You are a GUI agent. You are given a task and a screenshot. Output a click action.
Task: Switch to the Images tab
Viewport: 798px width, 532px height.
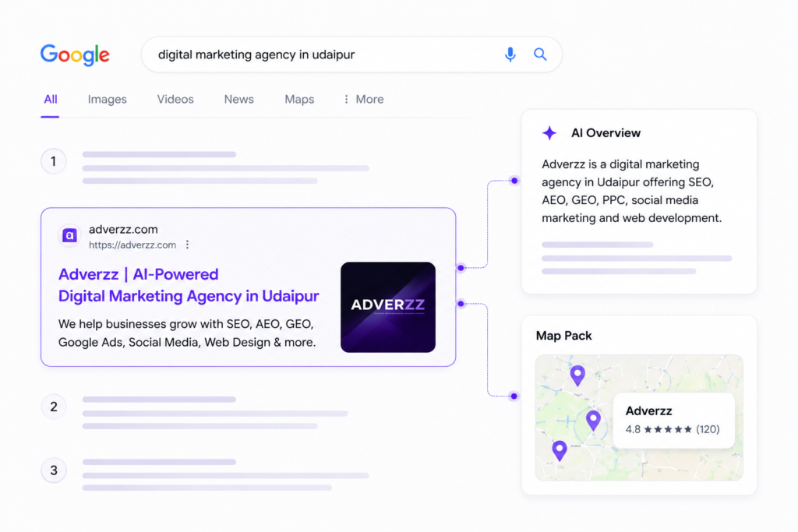107,99
